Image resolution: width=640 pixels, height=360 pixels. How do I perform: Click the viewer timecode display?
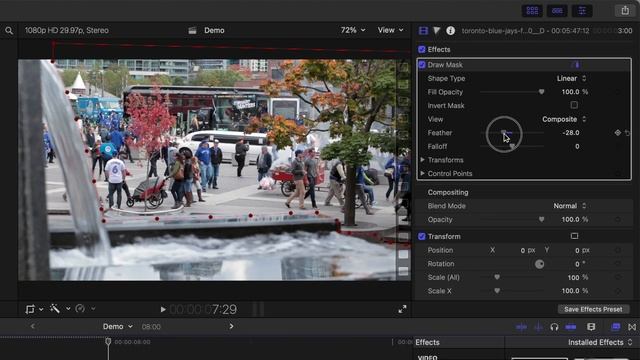[203, 309]
